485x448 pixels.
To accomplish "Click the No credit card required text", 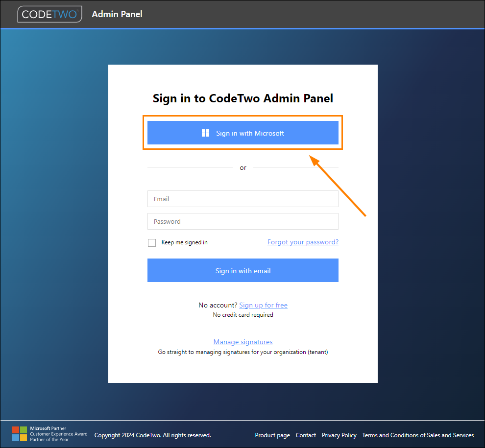I will point(243,315).
